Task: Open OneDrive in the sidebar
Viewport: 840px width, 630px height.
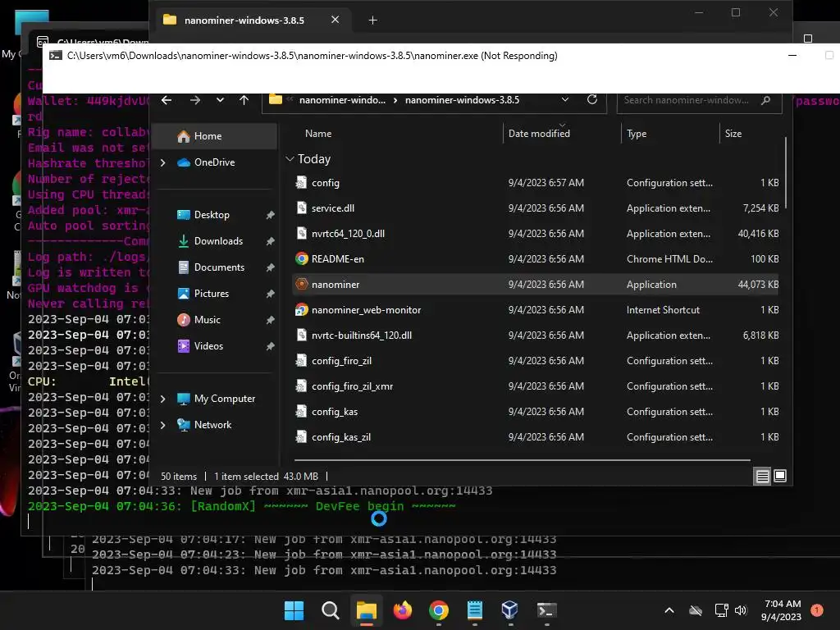Action: coord(214,162)
